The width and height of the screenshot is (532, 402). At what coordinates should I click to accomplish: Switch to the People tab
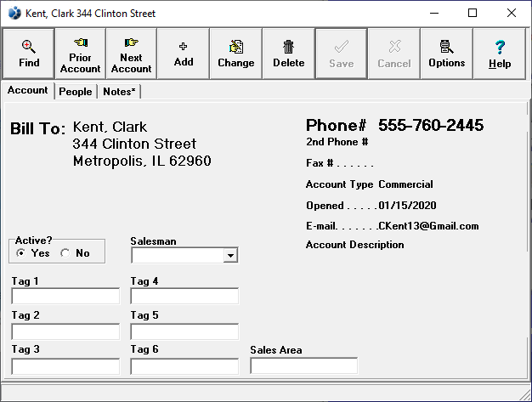coord(76,92)
